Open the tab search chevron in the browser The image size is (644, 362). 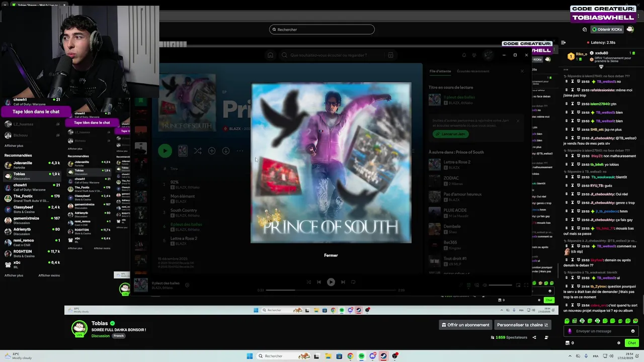[5, 5]
